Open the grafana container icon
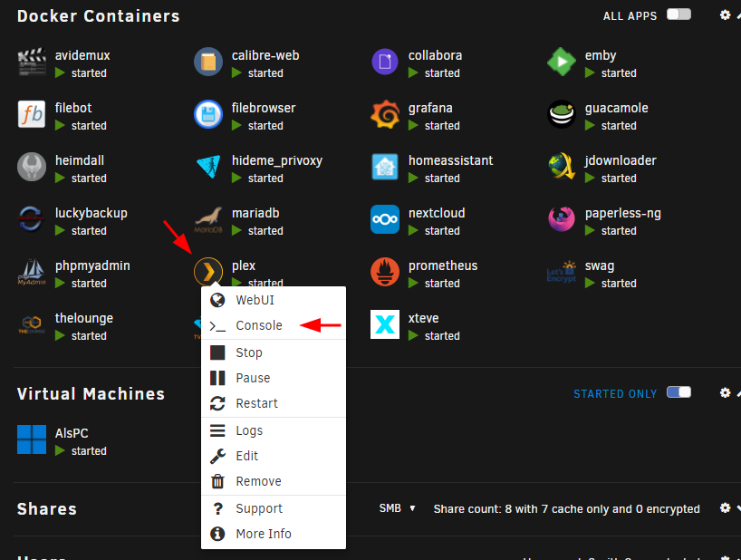The width and height of the screenshot is (741, 560). (x=385, y=114)
